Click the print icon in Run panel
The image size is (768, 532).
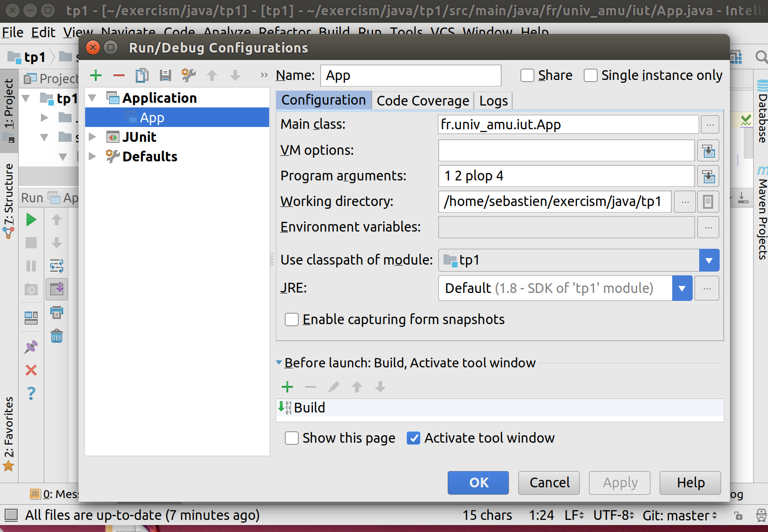pos(57,313)
